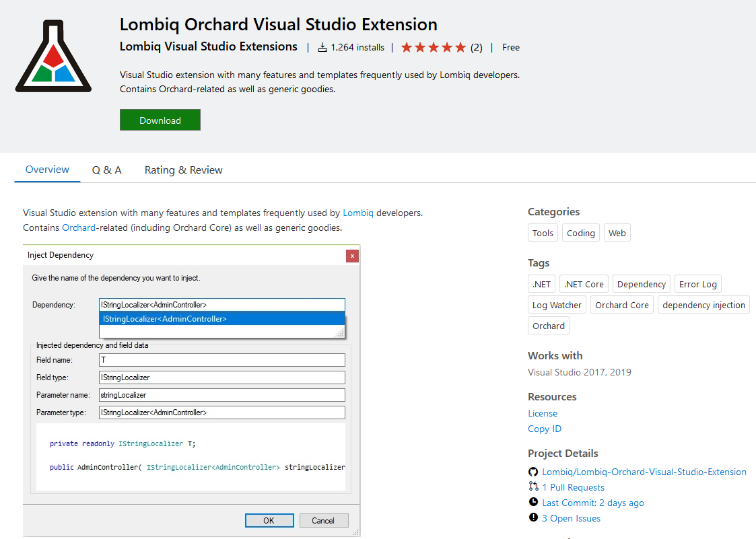
Task: Click the .NET Core tag
Action: pos(584,284)
